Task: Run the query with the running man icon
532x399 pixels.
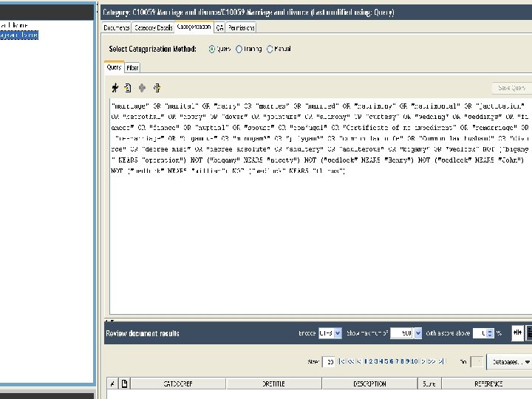Action: [115, 88]
